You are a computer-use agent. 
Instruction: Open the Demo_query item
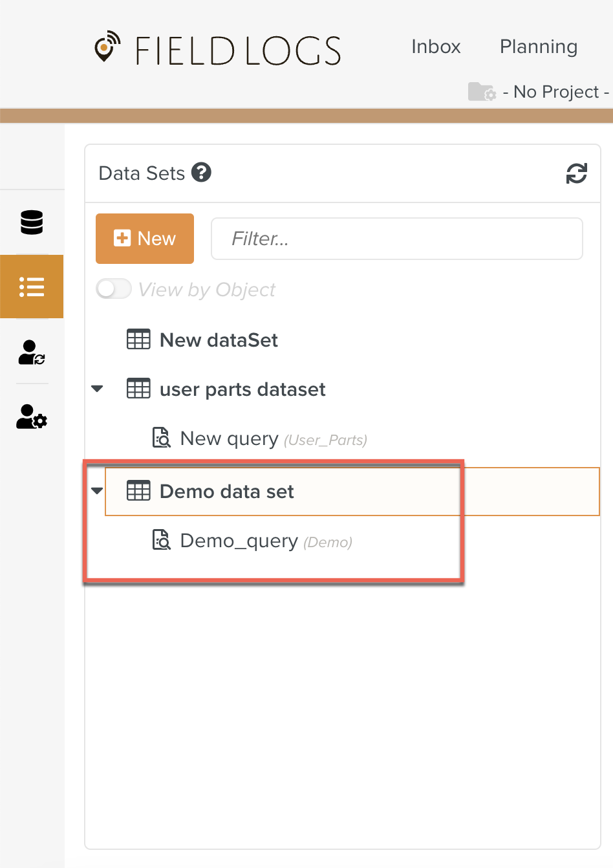pyautogui.click(x=239, y=541)
